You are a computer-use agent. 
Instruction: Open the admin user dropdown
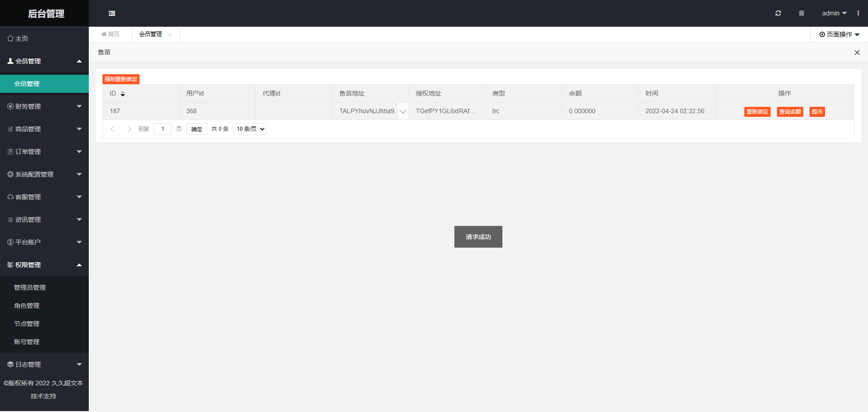[x=834, y=13]
